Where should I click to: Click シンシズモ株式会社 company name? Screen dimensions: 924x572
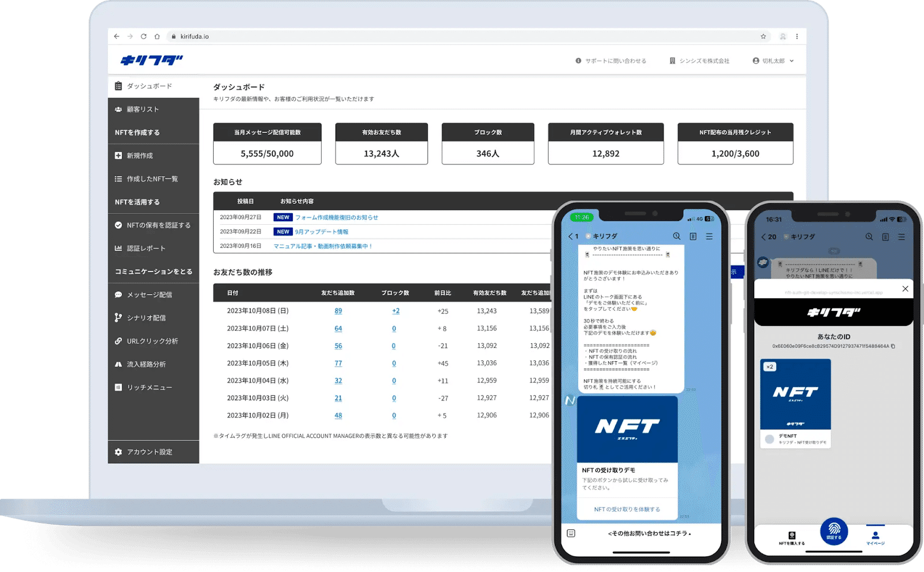click(x=699, y=61)
